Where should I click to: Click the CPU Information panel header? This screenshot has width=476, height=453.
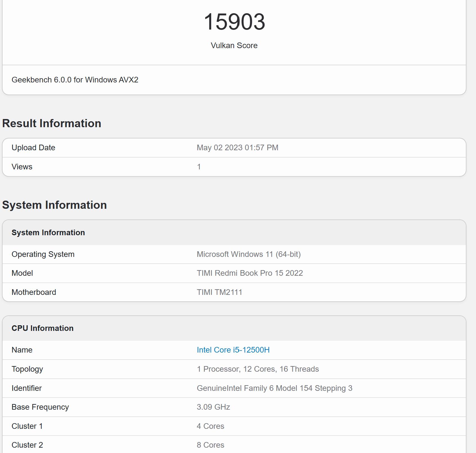pyautogui.click(x=42, y=328)
